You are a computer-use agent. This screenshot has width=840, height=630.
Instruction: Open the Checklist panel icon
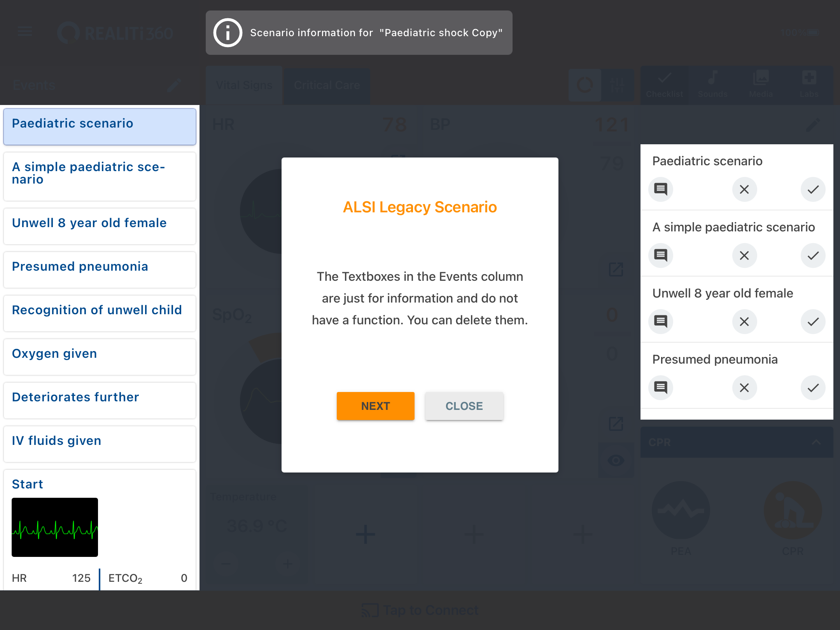664,84
